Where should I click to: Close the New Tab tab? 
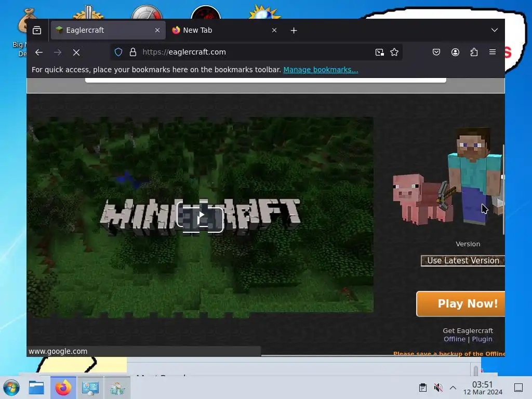point(274,30)
